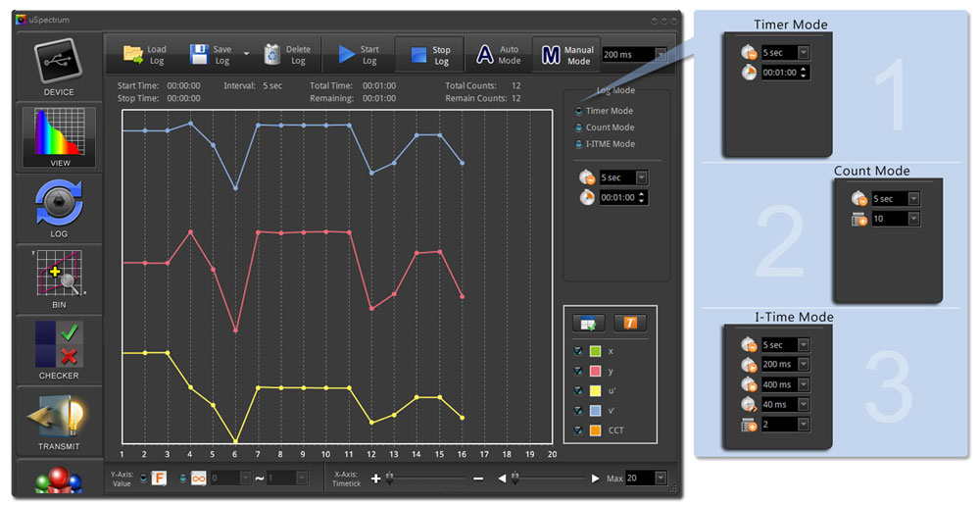Expand the Save Log arrow menu
This screenshot has height=506, width=980.
246,55
